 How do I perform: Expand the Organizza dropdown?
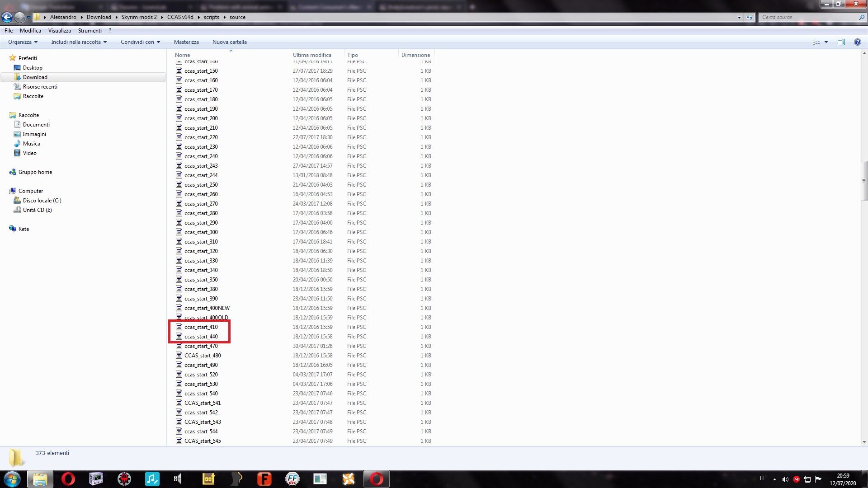pyautogui.click(x=23, y=42)
